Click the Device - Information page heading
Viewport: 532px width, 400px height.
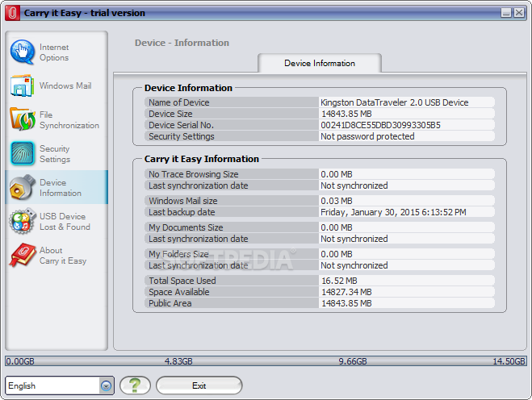[x=182, y=43]
